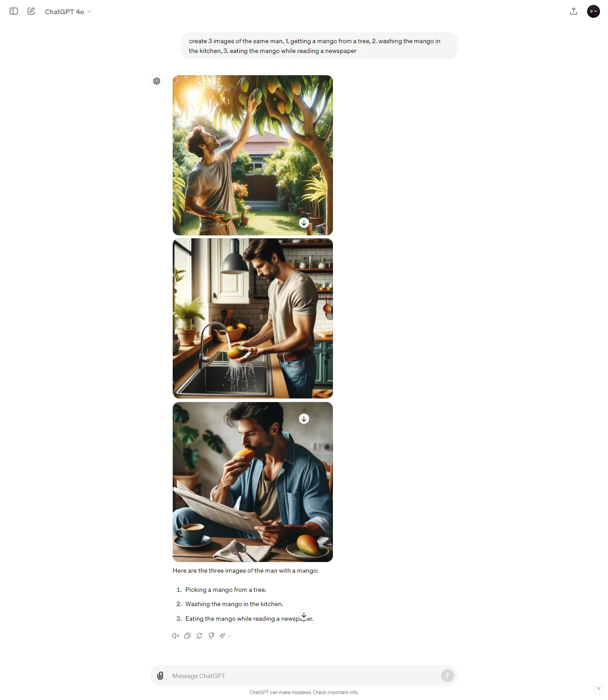Toggle the sidebar panel icon

click(14, 11)
